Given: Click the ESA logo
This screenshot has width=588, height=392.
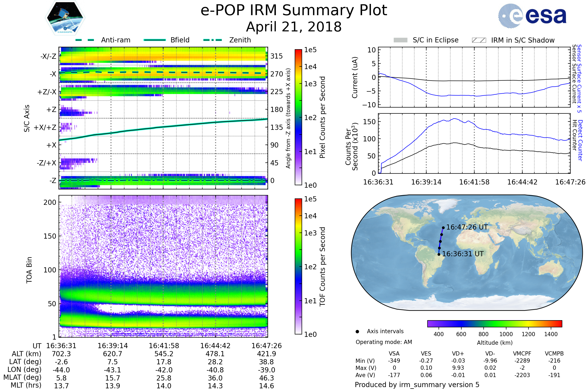Looking at the screenshot, I should pos(532,16).
